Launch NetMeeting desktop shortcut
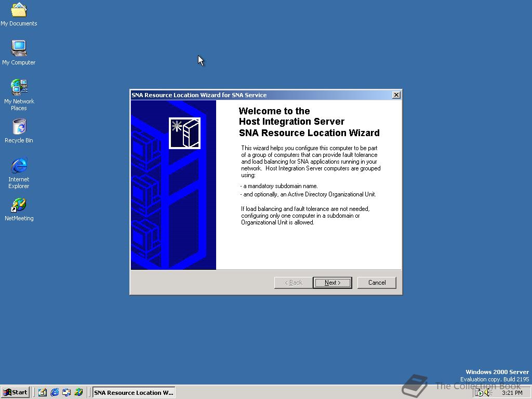Viewport: 532px width, 399px height. pyautogui.click(x=19, y=209)
